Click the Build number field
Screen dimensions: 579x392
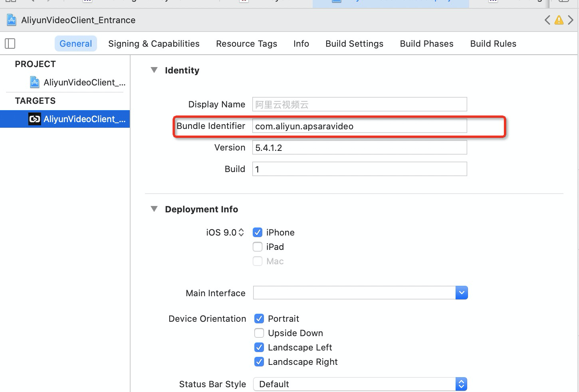pos(359,169)
